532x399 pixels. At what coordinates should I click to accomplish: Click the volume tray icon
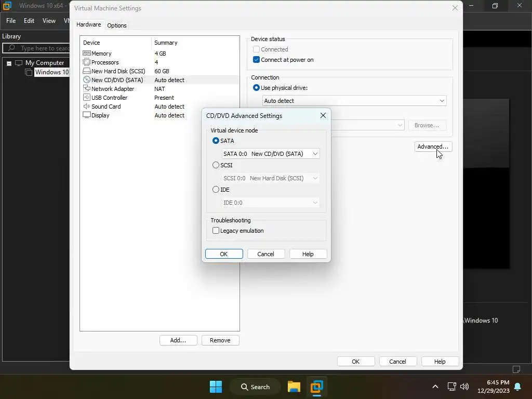(x=464, y=387)
